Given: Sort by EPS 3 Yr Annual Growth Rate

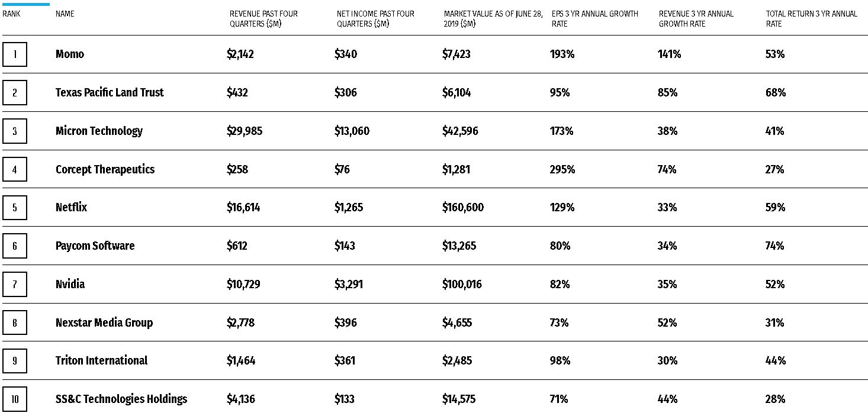Looking at the screenshot, I should pos(594,18).
